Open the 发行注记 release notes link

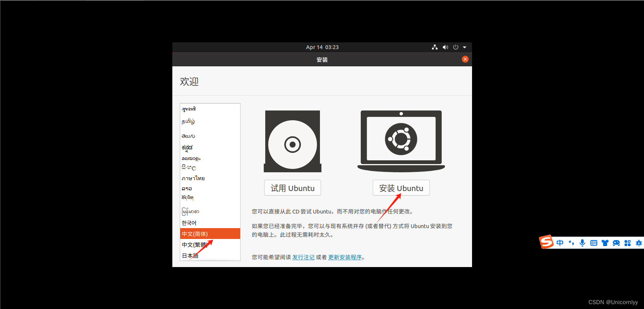(303, 257)
